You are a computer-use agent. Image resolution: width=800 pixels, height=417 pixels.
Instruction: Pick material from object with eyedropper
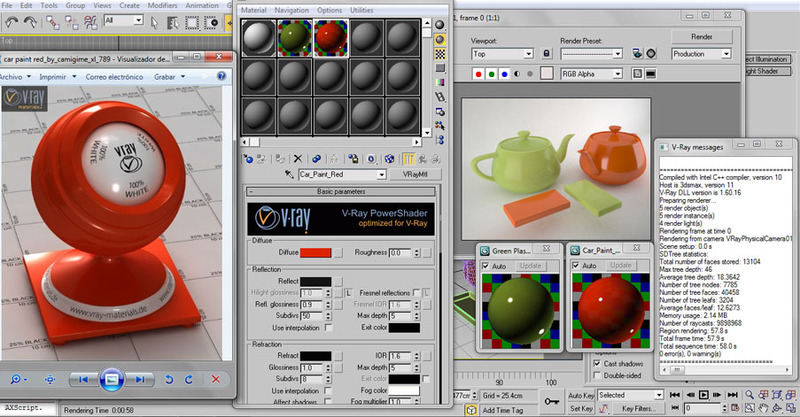coord(289,175)
